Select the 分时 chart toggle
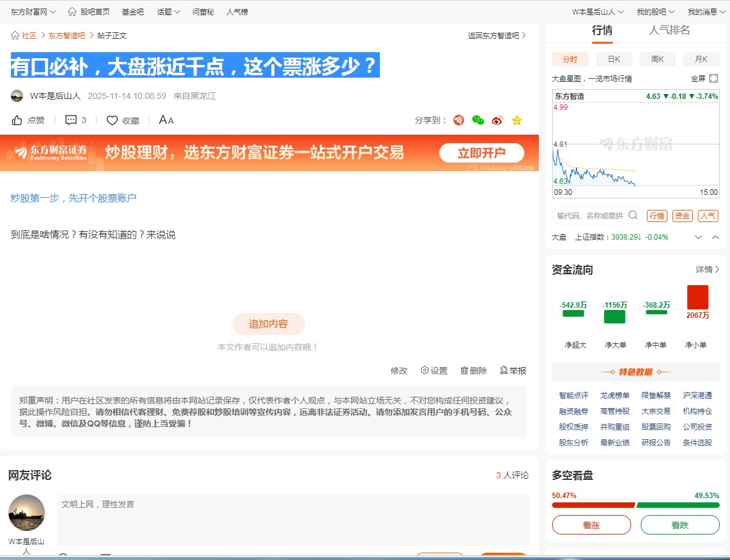Image resolution: width=730 pixels, height=560 pixels. 570,59
